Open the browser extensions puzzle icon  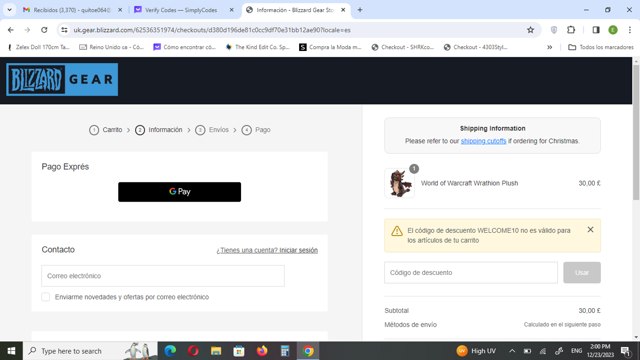(x=571, y=30)
